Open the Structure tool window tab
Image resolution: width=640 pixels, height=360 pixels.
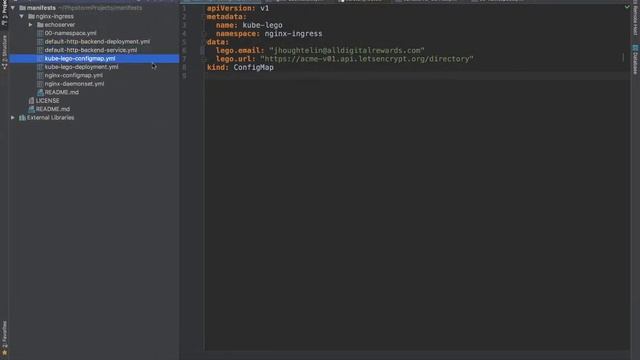click(4, 52)
